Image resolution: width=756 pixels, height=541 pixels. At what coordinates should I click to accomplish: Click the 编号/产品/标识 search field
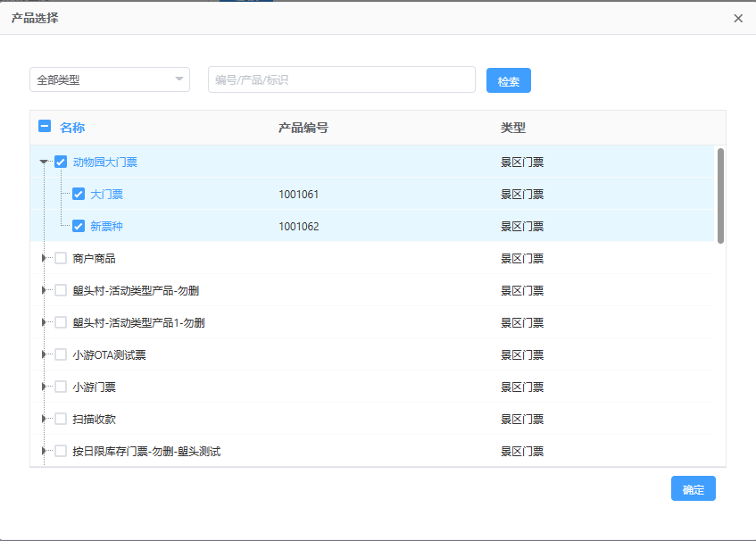pos(341,80)
